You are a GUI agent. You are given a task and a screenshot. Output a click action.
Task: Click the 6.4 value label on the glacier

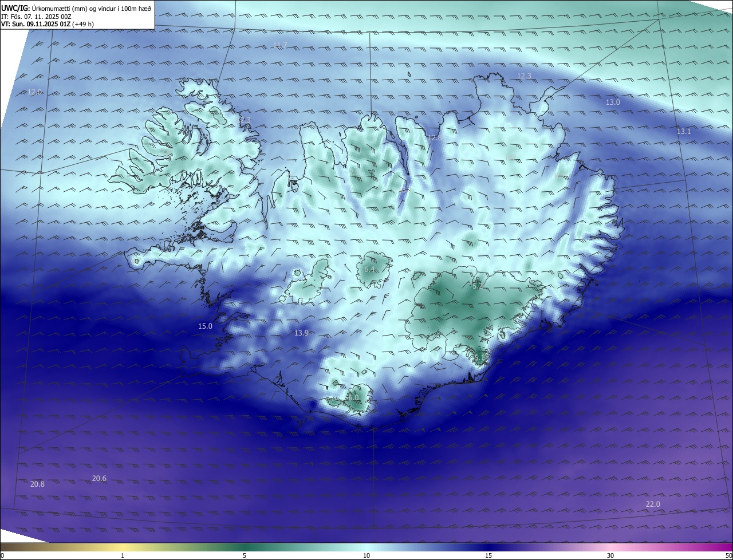[369, 269]
